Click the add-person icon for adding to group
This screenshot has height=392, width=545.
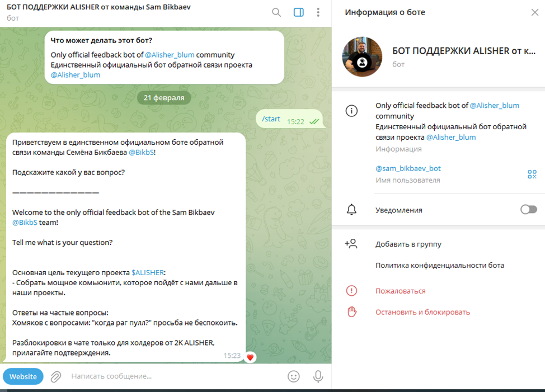point(351,244)
